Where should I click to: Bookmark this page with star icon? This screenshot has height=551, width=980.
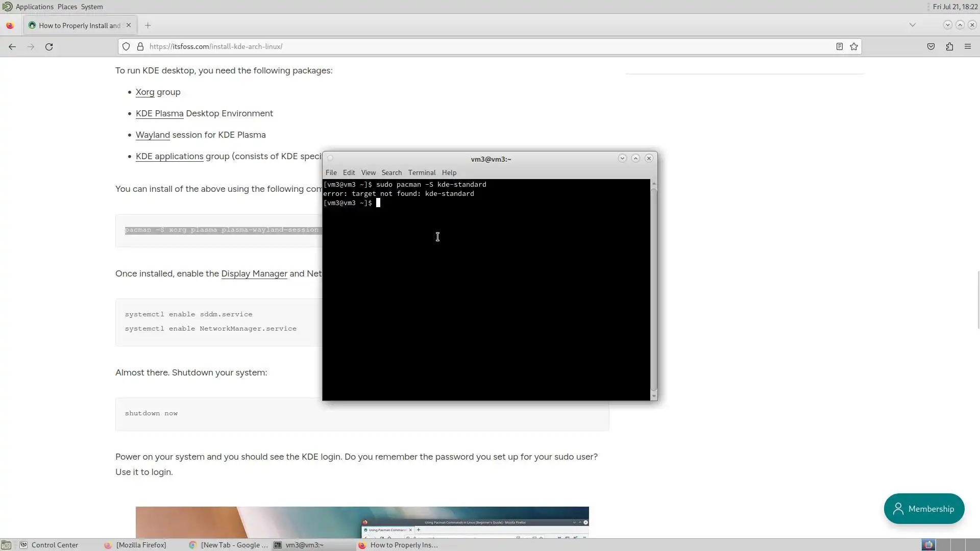[854, 46]
